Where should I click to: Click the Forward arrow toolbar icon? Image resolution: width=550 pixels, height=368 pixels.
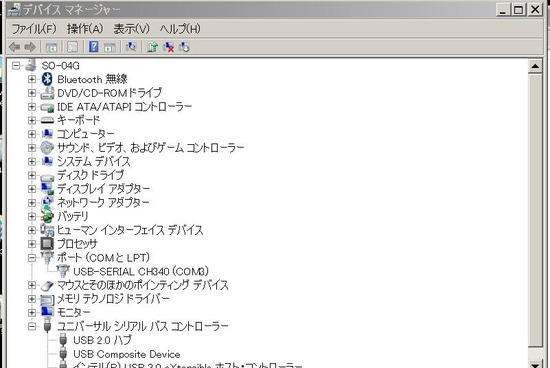[30, 47]
